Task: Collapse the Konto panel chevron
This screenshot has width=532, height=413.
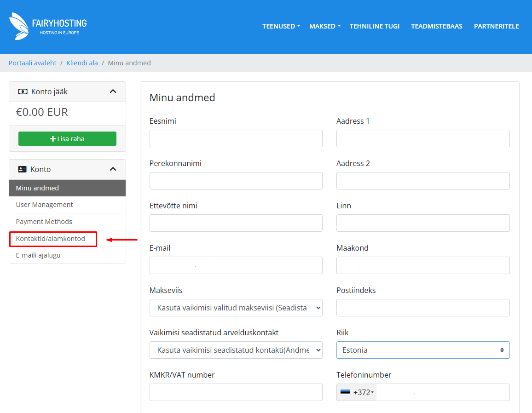Action: coord(113,169)
